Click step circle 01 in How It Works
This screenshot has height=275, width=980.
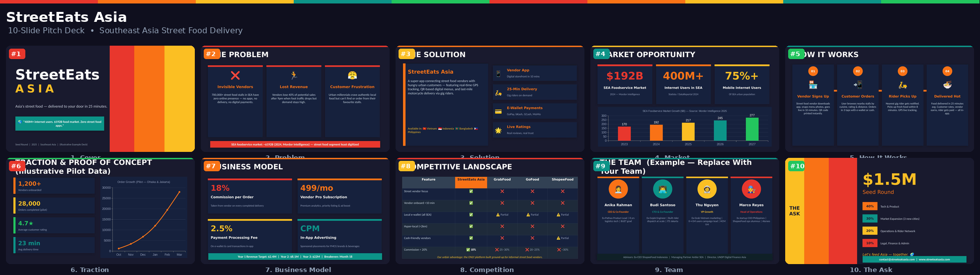click(x=813, y=71)
